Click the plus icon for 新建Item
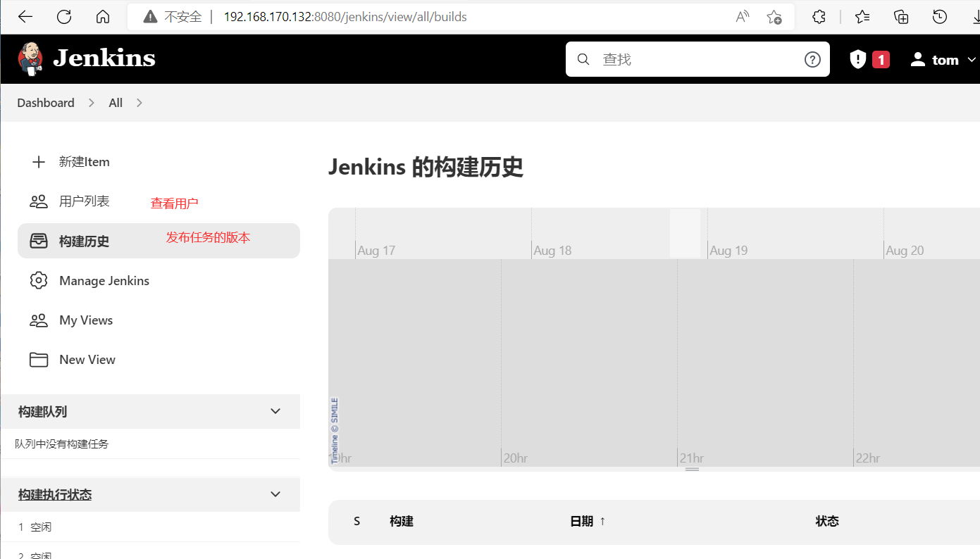 (x=39, y=162)
